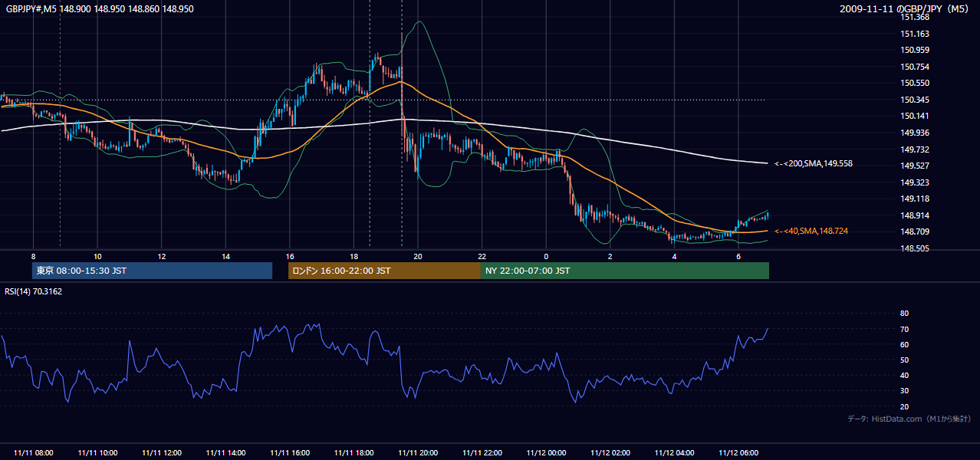980x460 pixels.
Task: Click hour tick 22 under price chart
Action: click(482, 256)
